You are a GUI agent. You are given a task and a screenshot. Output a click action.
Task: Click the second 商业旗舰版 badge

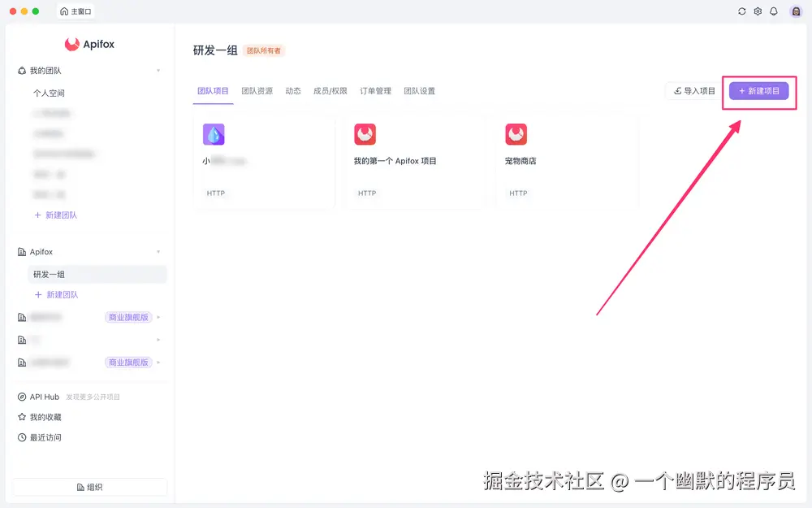[128, 363]
